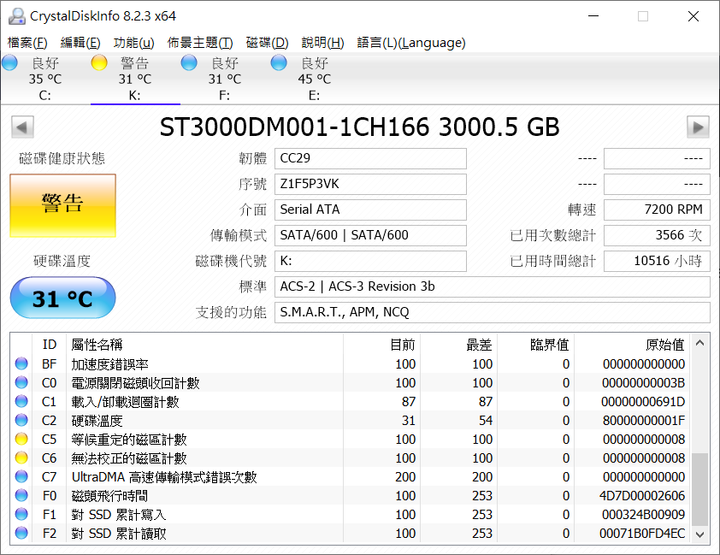The width and height of the screenshot is (720, 555).
Task: Select the 磁頭飛行時間 attribute row
Action: (x=350, y=496)
